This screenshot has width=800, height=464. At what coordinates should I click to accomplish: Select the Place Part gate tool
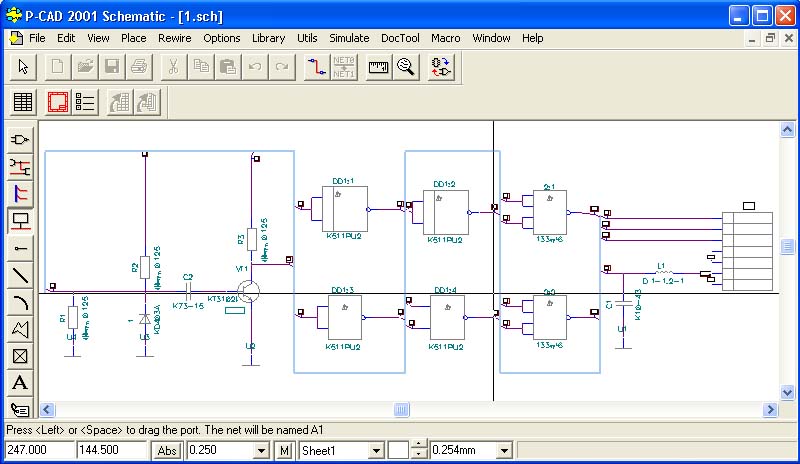click(x=20, y=140)
